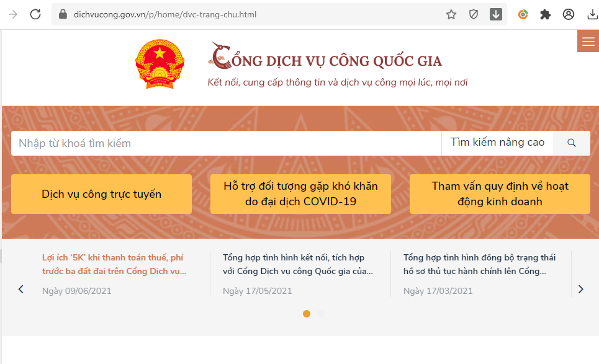
Task: Open the COVID-19 support button
Action: (x=300, y=194)
